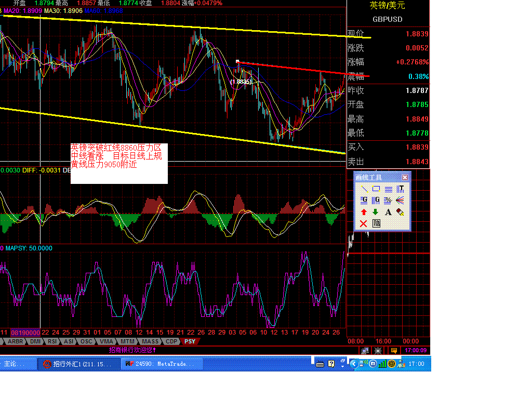Click the 隐 hide drawings button

coord(376,223)
